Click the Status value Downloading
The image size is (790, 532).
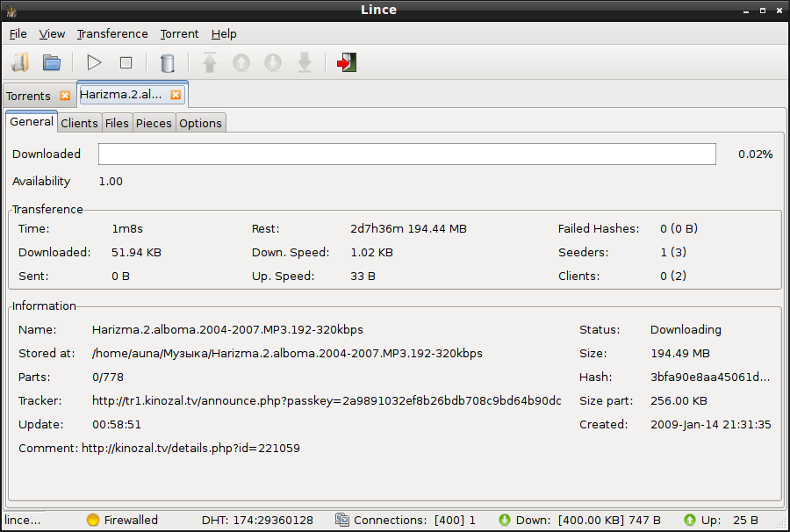686,329
